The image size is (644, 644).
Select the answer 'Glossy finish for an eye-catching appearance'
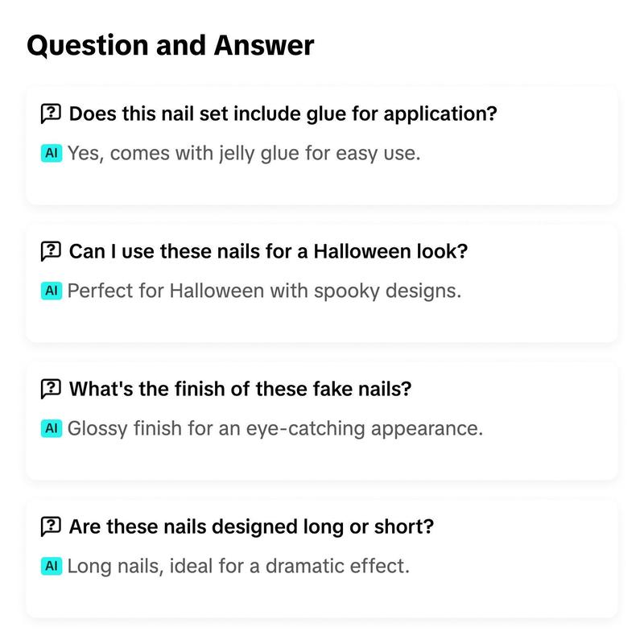[275, 429]
